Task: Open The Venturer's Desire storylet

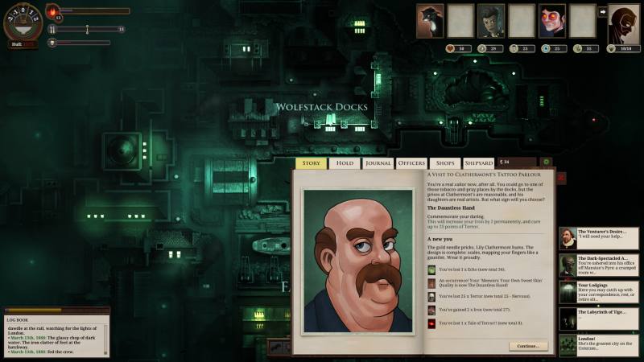Action: [x=599, y=239]
